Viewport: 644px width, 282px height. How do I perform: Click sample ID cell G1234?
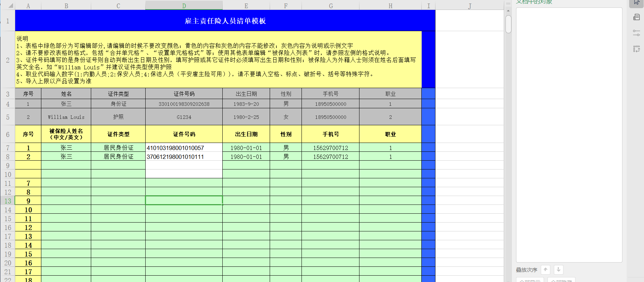(x=184, y=117)
